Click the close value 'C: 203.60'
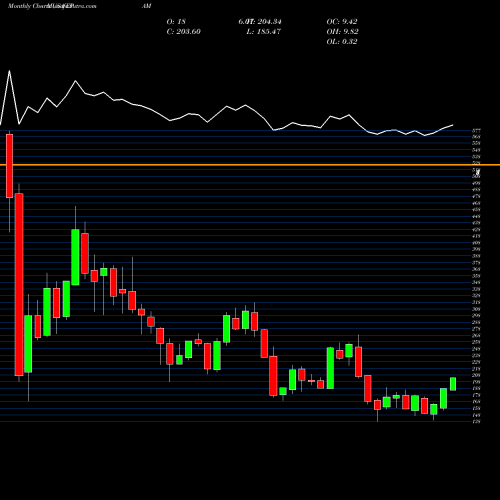Screen dimensions: 500x500 click(183, 32)
